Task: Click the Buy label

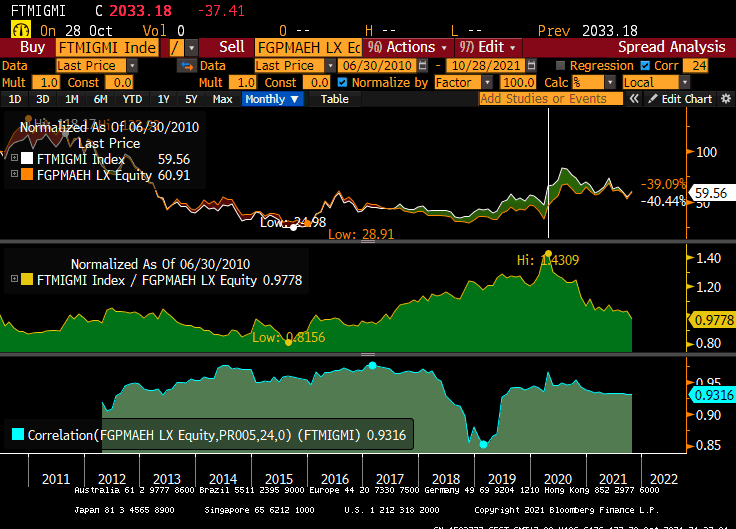Action: [x=32, y=47]
